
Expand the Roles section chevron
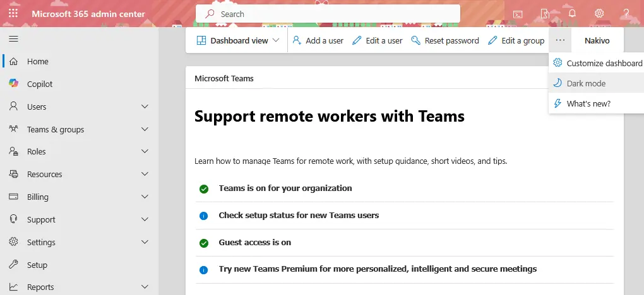[145, 151]
